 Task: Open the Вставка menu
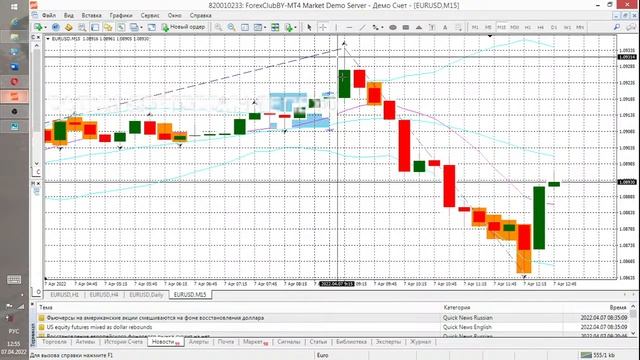(x=91, y=16)
